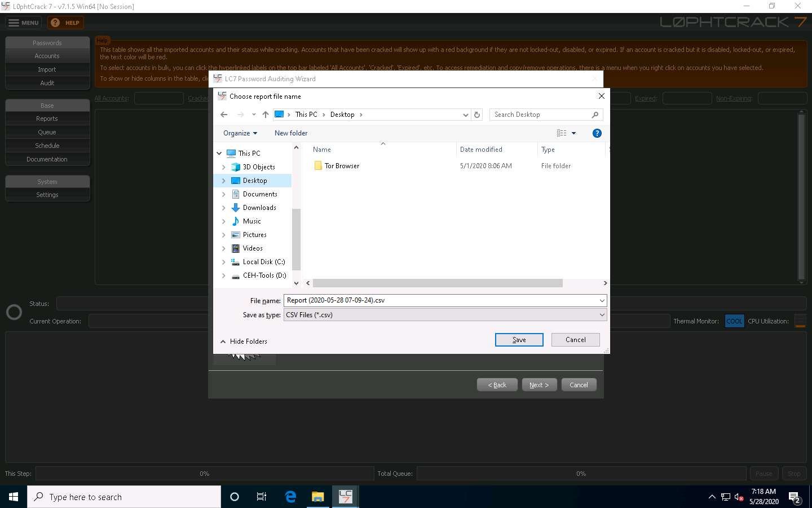Screen dimensions: 812x508
Task: Open Reports in LC7 sidebar
Action: (47, 119)
